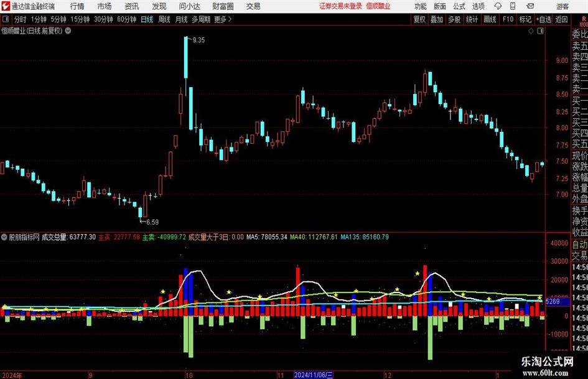Click the 证券交易未登录 login link
588x379 pixels.
pos(340,6)
